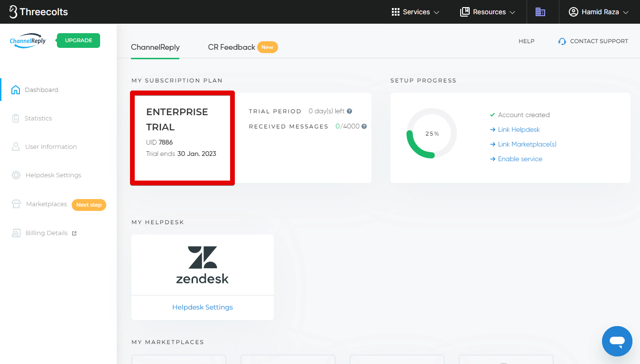Switch to the ChannelReply tab
640x364 pixels.
point(155,47)
